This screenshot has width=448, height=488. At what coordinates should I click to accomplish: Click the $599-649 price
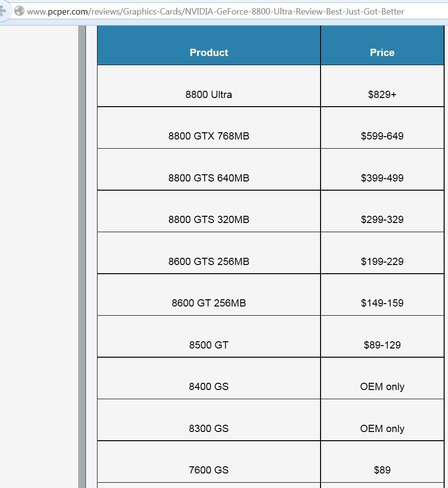382,136
